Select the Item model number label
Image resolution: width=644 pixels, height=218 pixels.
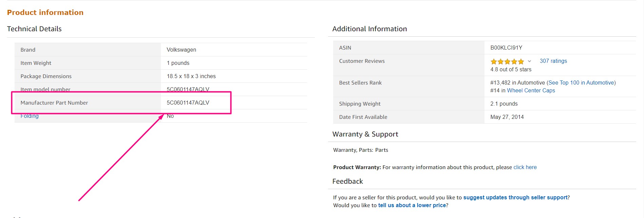[45, 89]
